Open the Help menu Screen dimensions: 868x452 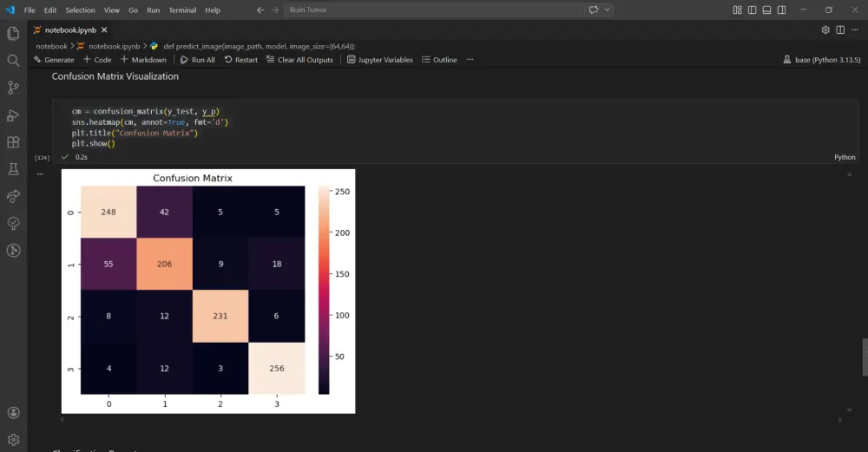point(213,10)
